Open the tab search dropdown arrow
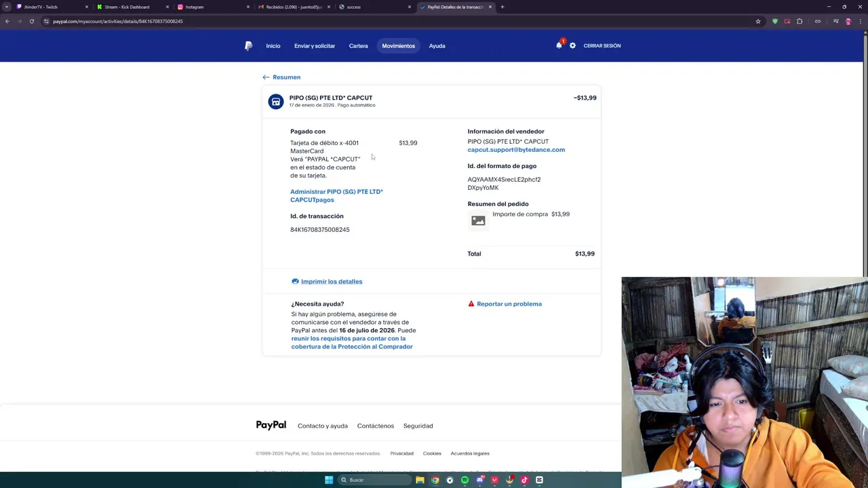This screenshot has width=868, height=488. (x=7, y=7)
